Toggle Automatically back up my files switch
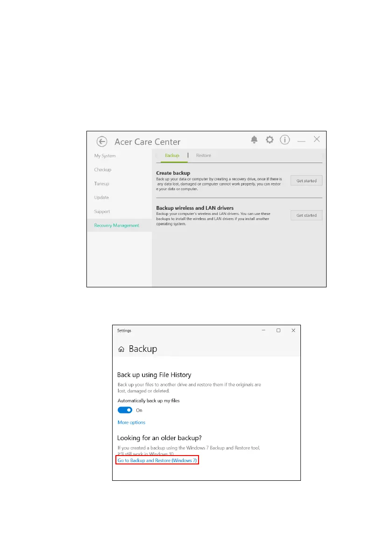Viewport: 392px width, 556px height. 125,410
